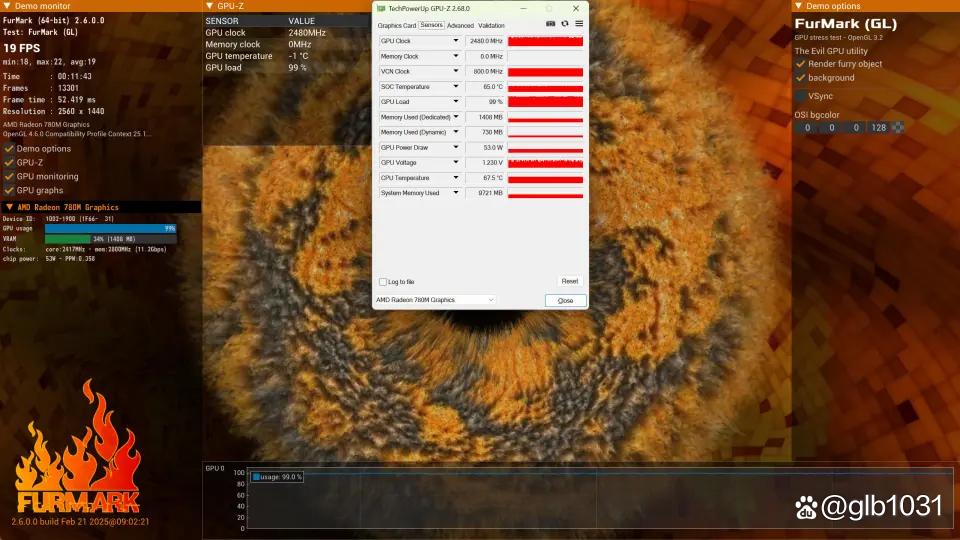Viewport: 960px width, 540px height.
Task: Enable the VSync checkbox
Action: 800,96
